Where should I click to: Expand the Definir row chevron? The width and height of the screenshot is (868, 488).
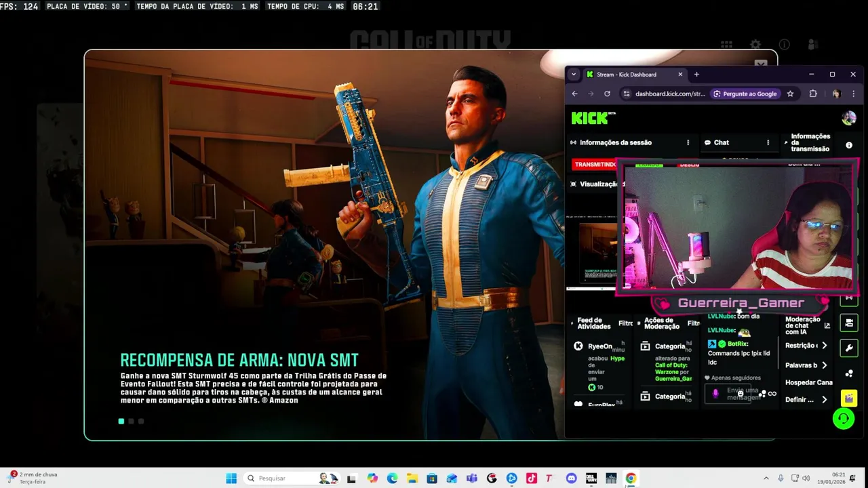824,400
